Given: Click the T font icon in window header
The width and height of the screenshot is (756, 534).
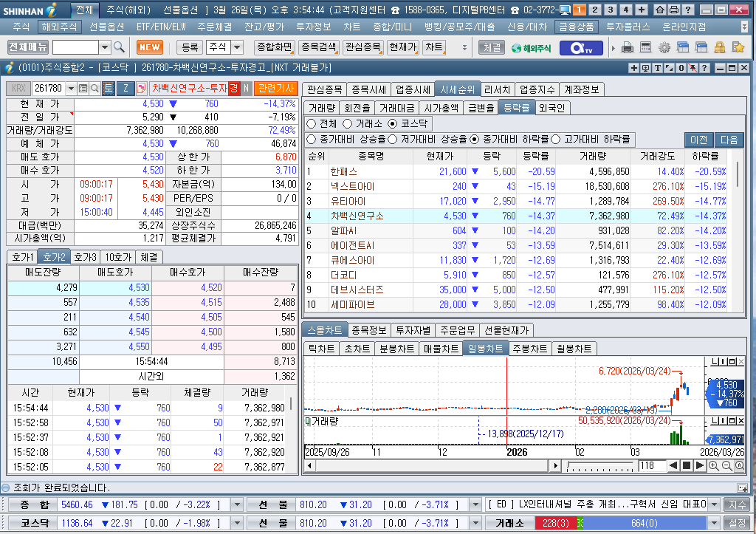Looking at the screenshot, I should click(658, 68).
